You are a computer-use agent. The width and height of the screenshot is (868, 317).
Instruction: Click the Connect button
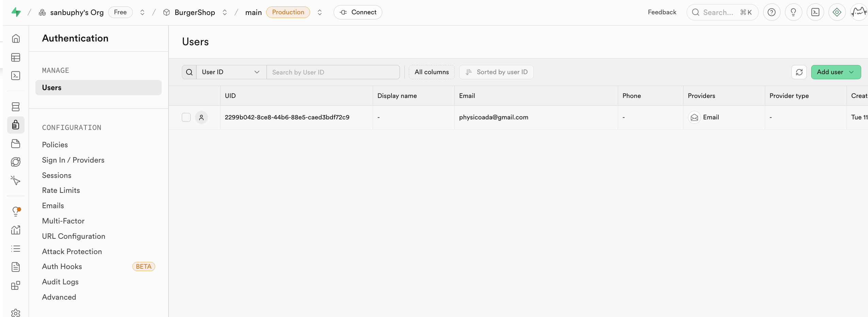pyautogui.click(x=358, y=12)
